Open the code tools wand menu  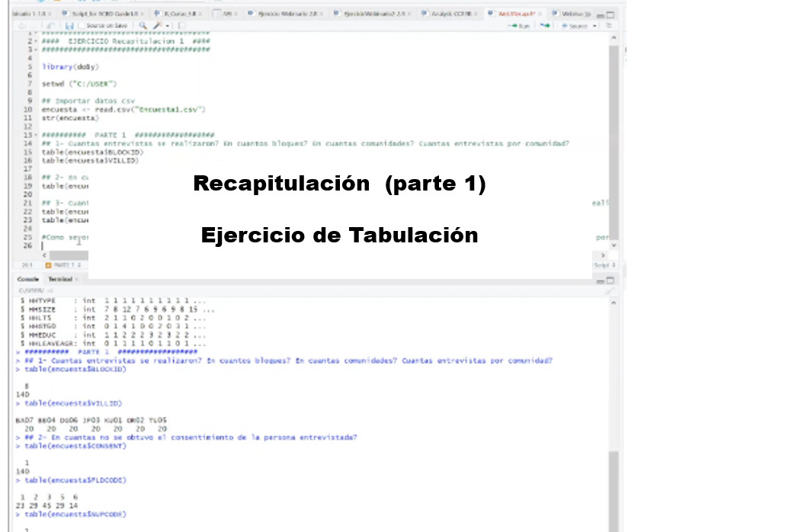coord(158,26)
